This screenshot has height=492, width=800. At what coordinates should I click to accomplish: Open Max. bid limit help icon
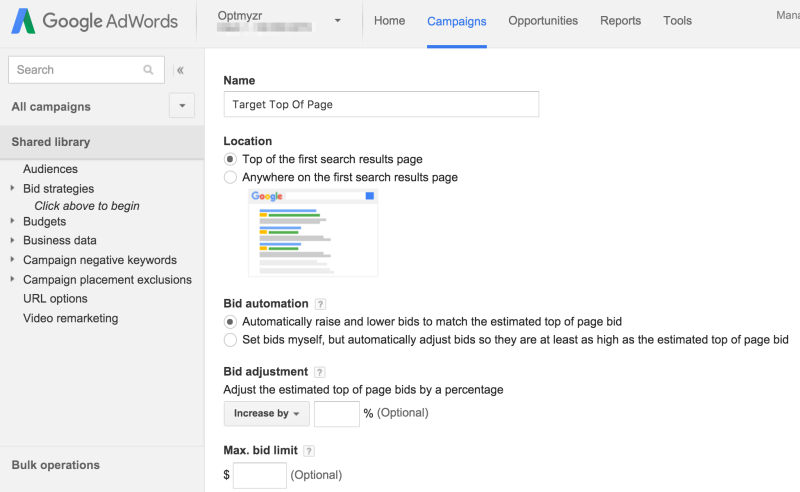[309, 451]
